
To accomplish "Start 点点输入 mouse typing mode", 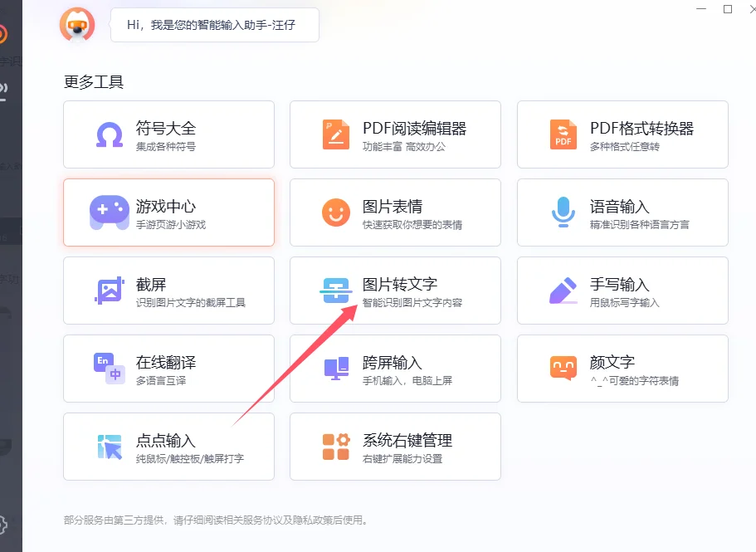I will point(168,447).
